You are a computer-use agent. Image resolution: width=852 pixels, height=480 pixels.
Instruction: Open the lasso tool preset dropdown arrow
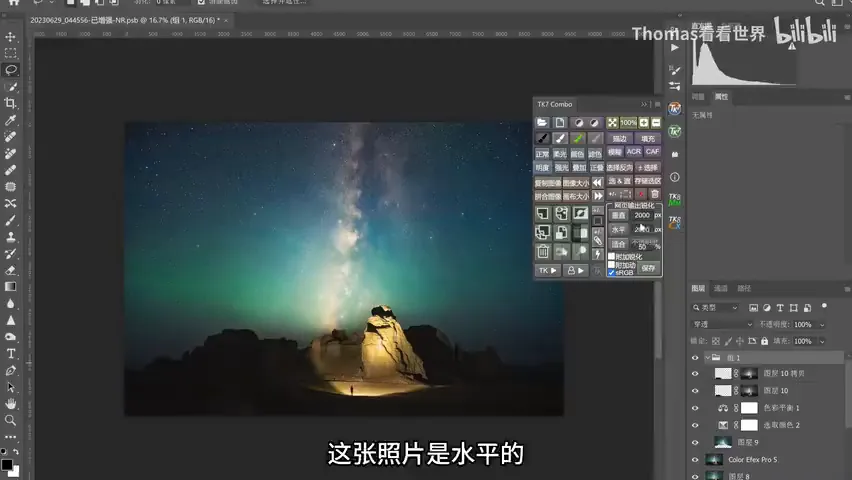pyautogui.click(x=52, y=2)
